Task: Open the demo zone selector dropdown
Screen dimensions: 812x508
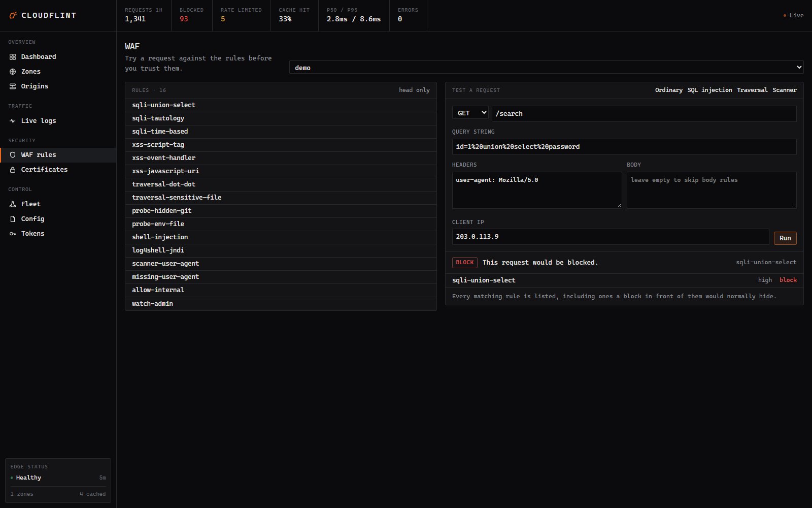Action: coord(546,67)
